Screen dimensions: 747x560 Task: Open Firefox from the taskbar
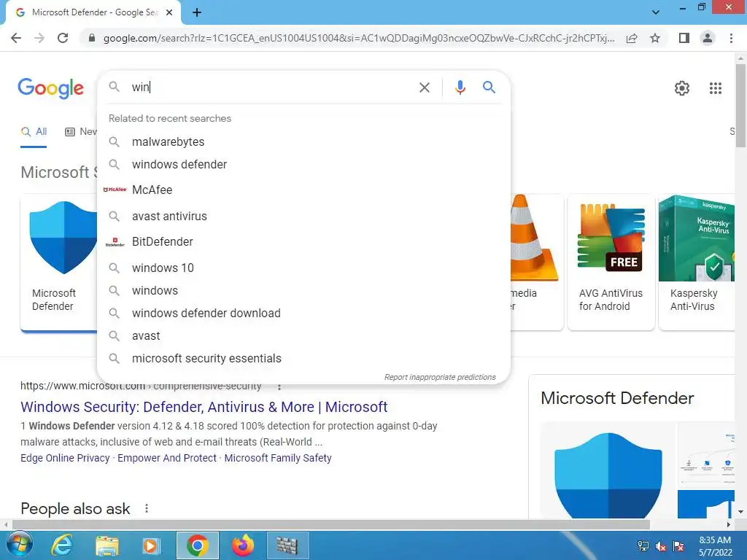(x=243, y=545)
